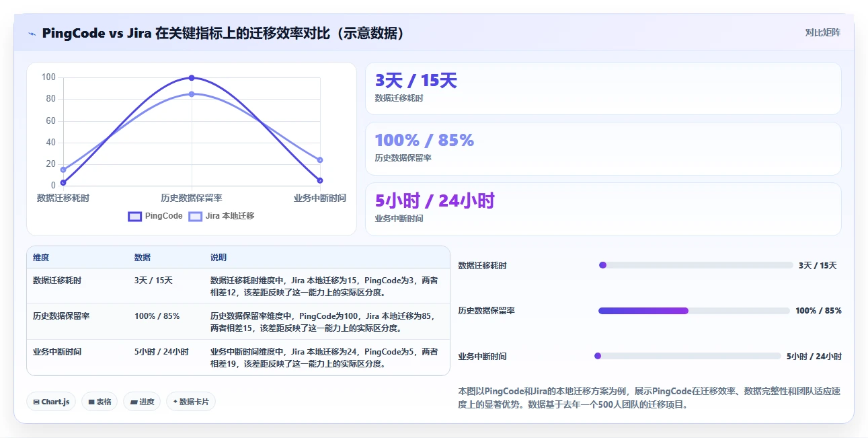Click the 3天 / 15天 stat card
The image size is (868, 438).
click(x=603, y=89)
